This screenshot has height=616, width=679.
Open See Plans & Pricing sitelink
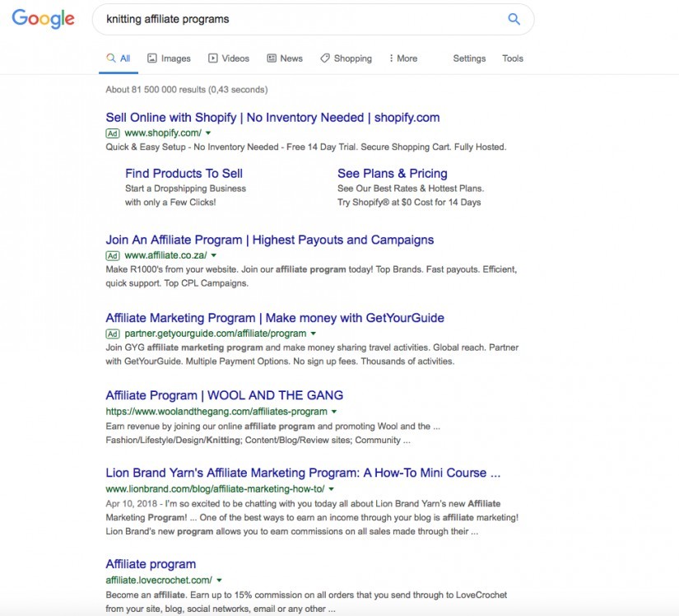coord(393,173)
